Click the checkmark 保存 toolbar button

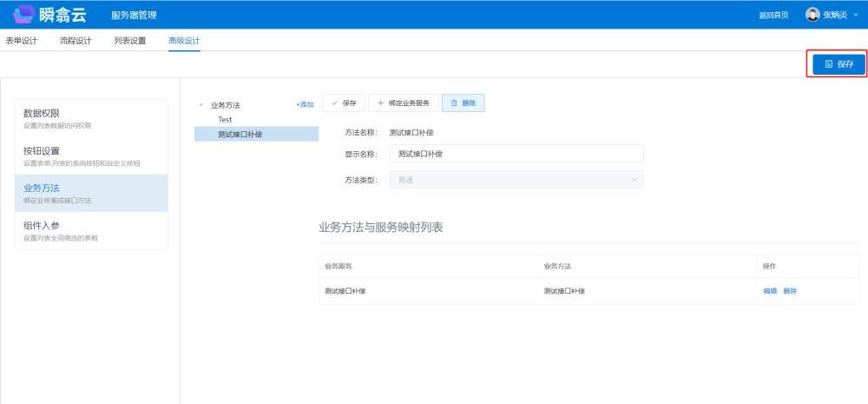click(343, 103)
